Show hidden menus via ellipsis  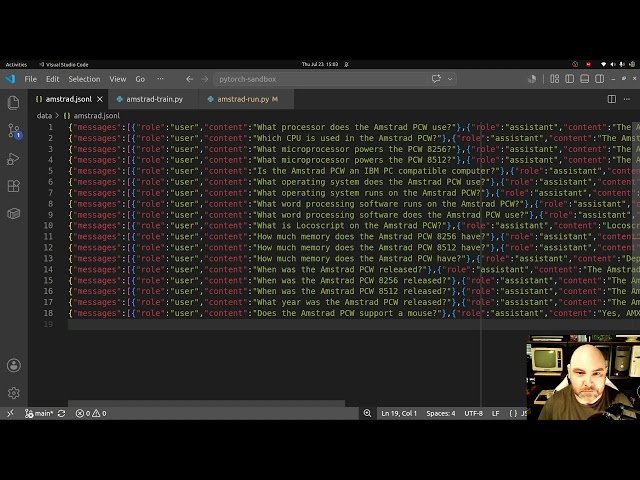pos(160,79)
